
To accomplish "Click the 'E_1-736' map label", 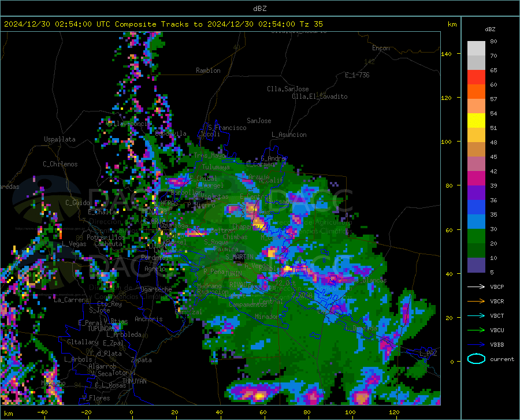I will tap(357, 75).
